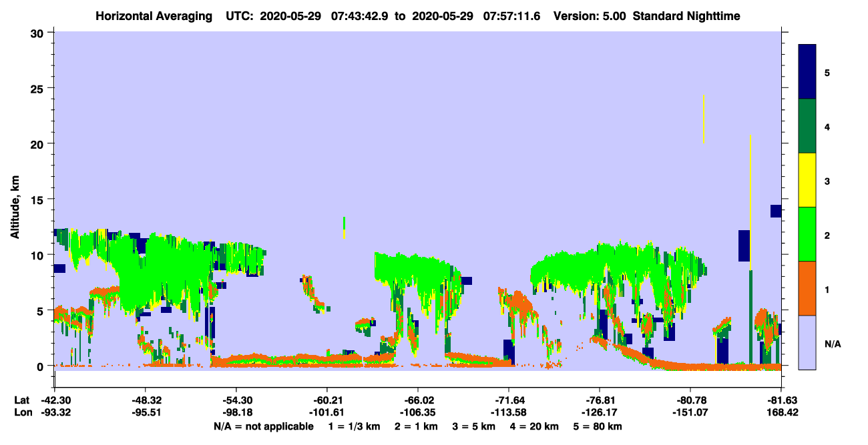Click the latitude value -71.64
The width and height of the screenshot is (868, 445).
[509, 400]
